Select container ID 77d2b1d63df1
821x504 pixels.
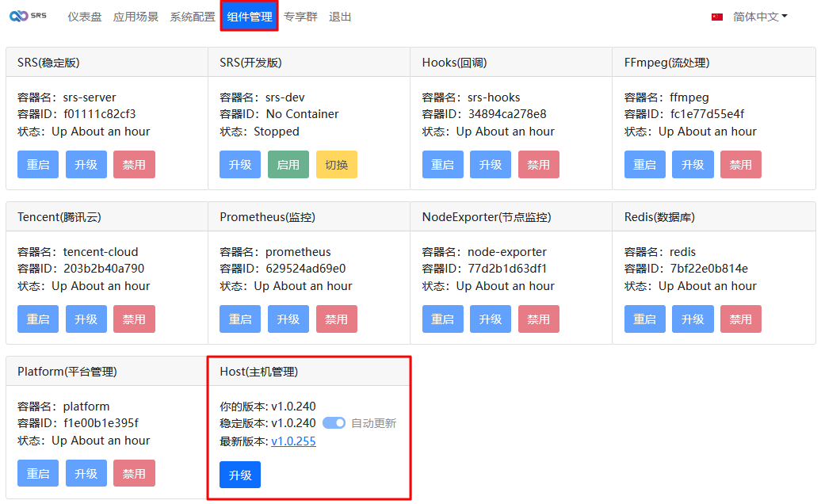click(507, 269)
